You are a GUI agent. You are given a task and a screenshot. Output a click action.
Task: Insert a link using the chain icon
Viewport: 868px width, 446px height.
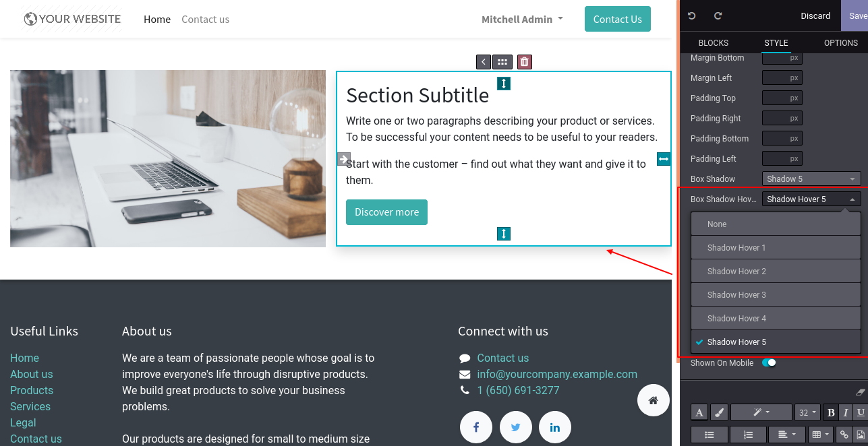click(x=844, y=435)
